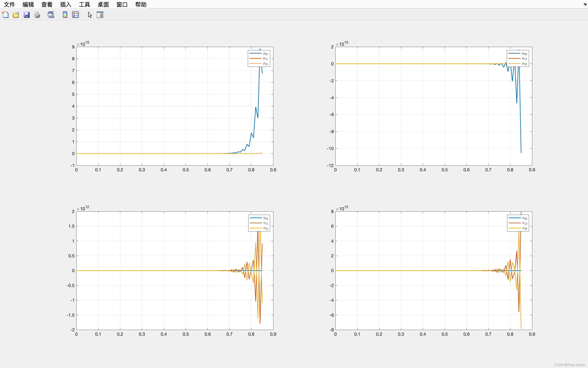
Task: Click the ×10^12 exponent label of bottom-right axes
Action: pos(342,208)
